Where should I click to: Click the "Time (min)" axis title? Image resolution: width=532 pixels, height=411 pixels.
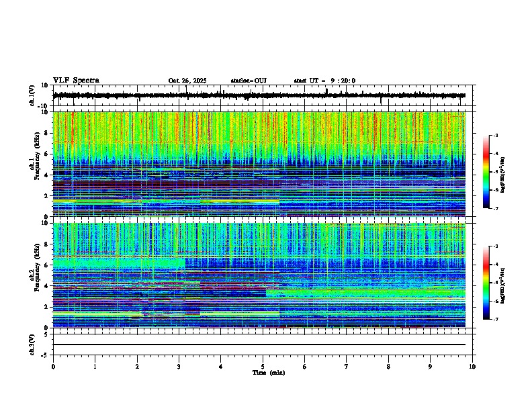coord(269,373)
